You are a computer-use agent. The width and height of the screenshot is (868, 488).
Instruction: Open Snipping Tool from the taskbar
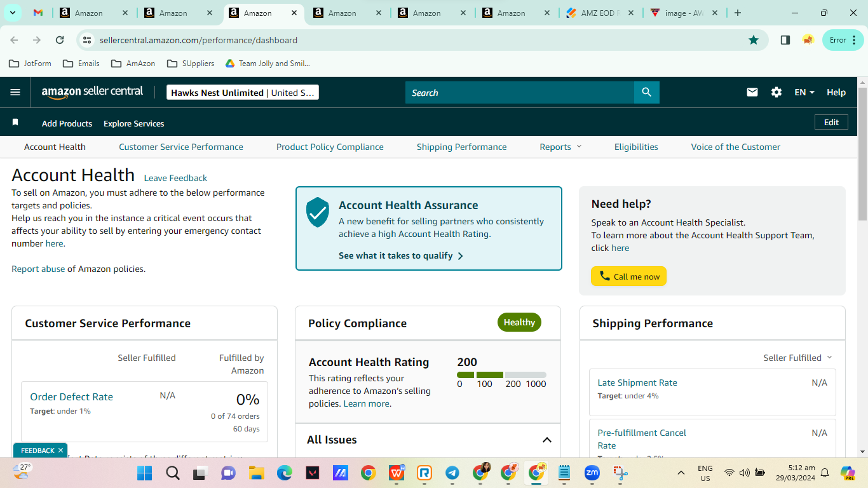tap(620, 473)
